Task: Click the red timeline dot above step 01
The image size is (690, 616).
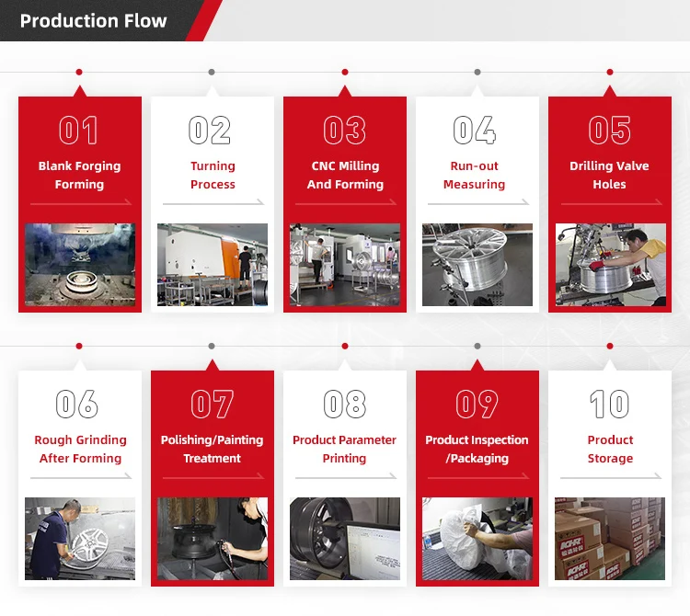Action: pos(79,72)
